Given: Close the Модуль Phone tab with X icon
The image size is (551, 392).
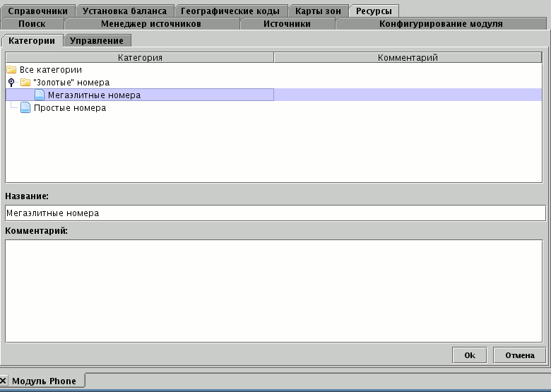Looking at the screenshot, I should click(x=4, y=381).
